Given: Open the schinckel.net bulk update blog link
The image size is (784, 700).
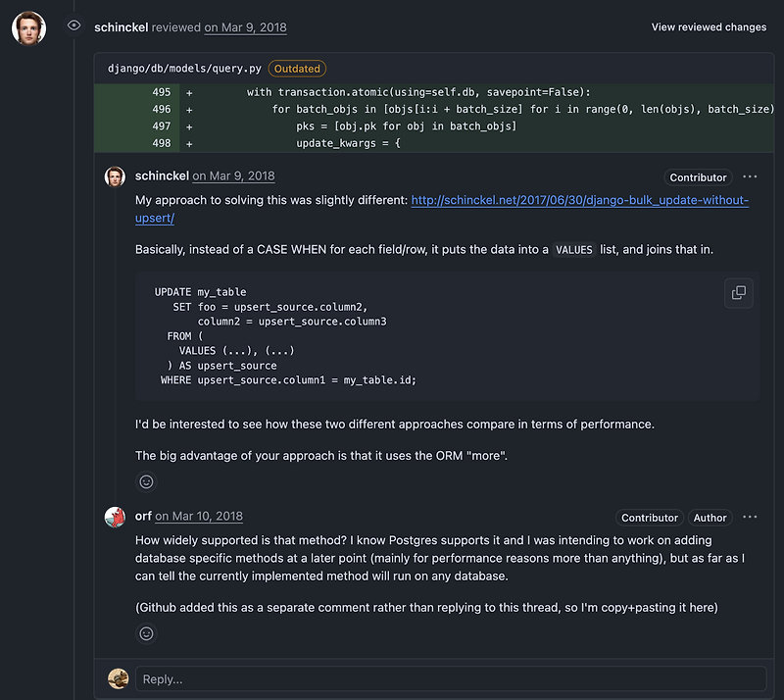Looking at the screenshot, I should [579, 200].
